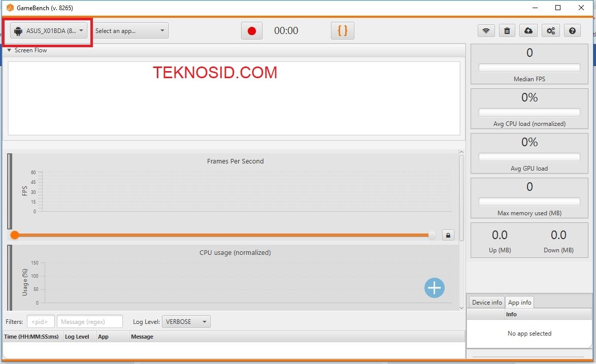Open the ASUS_X01BDA device dropdown
The height and width of the screenshot is (364, 596).
[49, 31]
